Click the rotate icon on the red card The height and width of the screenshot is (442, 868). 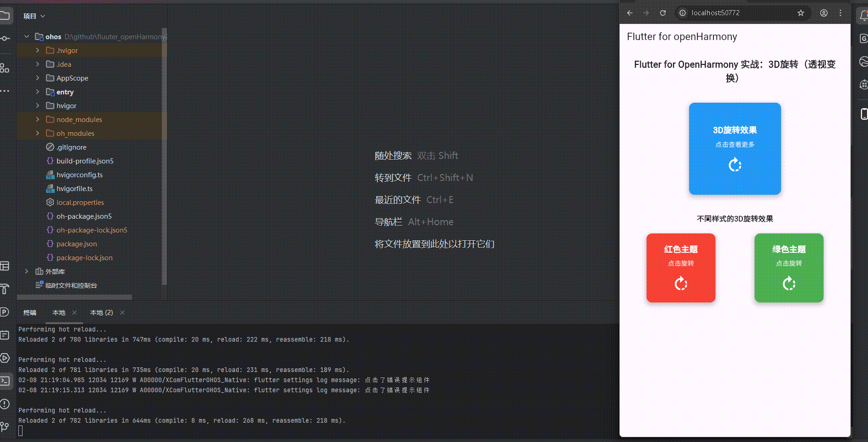[681, 284]
